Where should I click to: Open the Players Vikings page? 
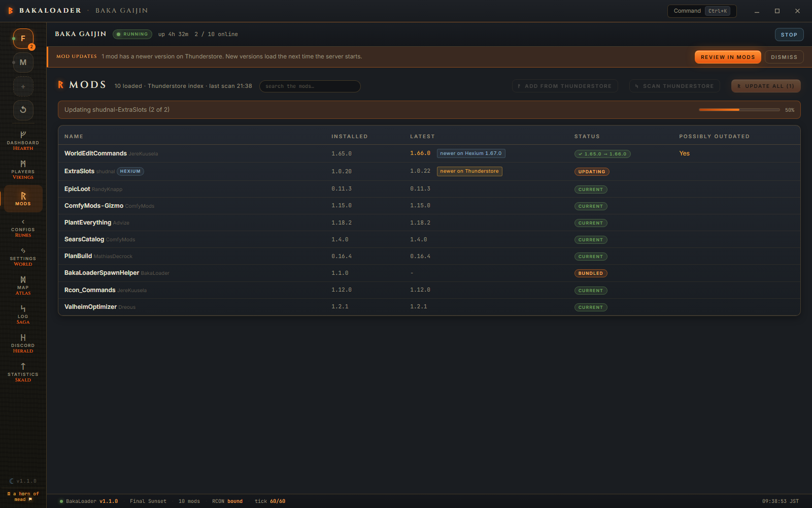[23, 170]
